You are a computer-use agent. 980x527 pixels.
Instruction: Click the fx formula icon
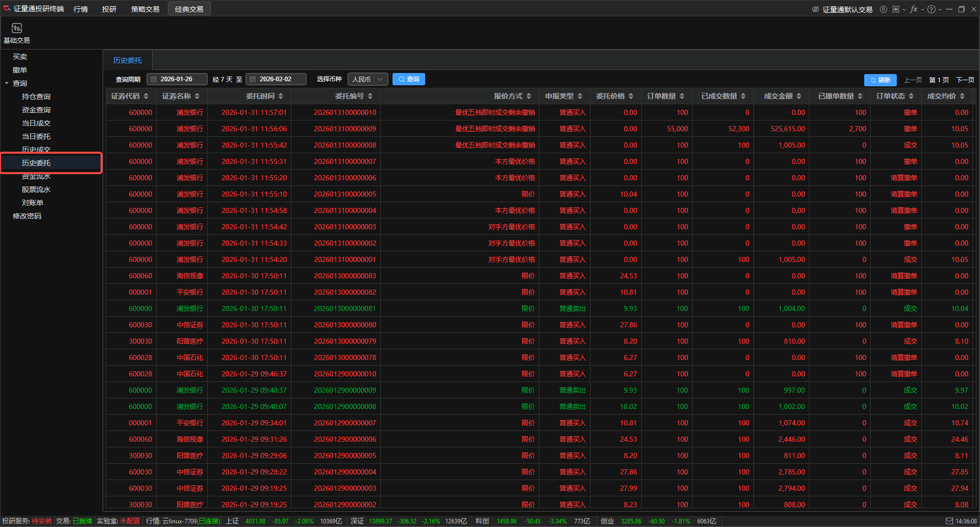pos(913,9)
